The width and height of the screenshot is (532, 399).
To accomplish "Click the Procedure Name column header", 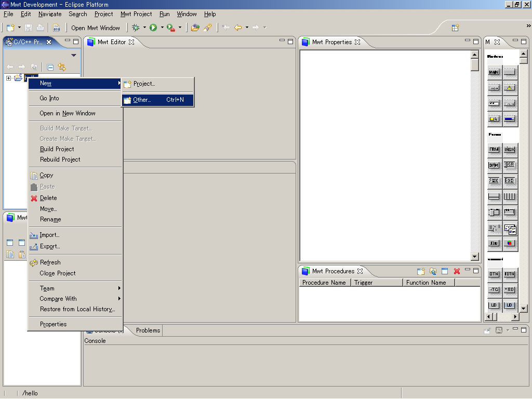I will coord(325,283).
